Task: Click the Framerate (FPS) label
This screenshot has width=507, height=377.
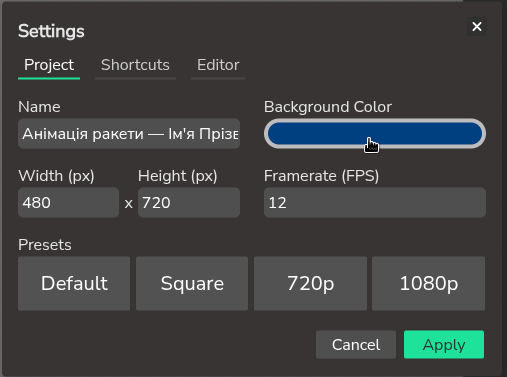Action: [x=321, y=176]
